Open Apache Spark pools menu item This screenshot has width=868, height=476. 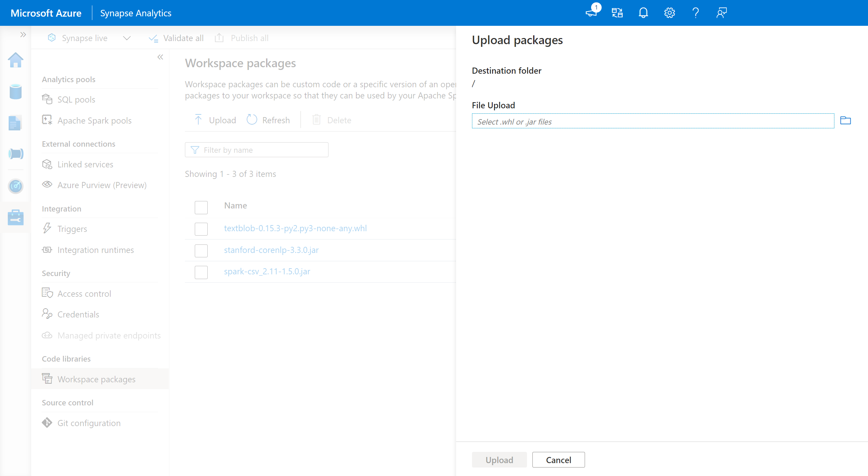pos(94,121)
